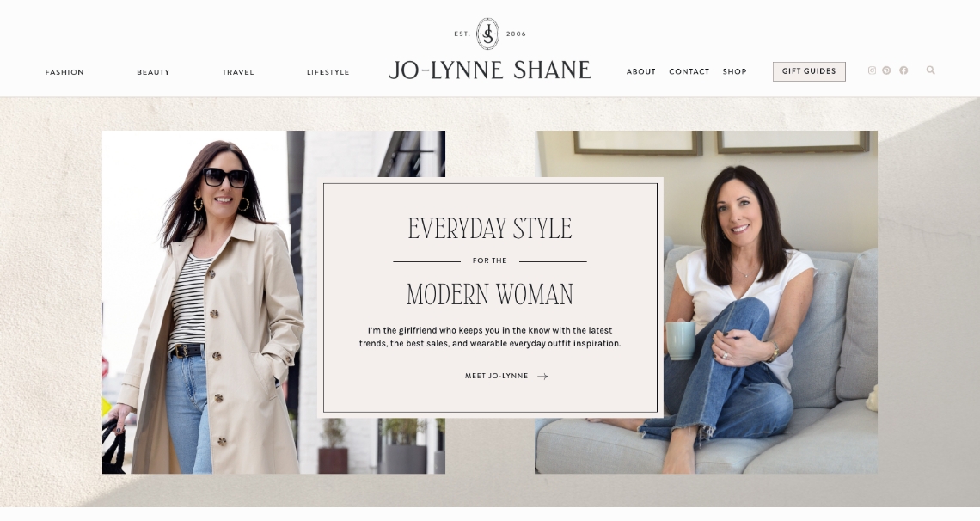Viewport: 980px width, 521px height.
Task: Follow the Meet Jo-Lynne link
Action: tap(496, 376)
